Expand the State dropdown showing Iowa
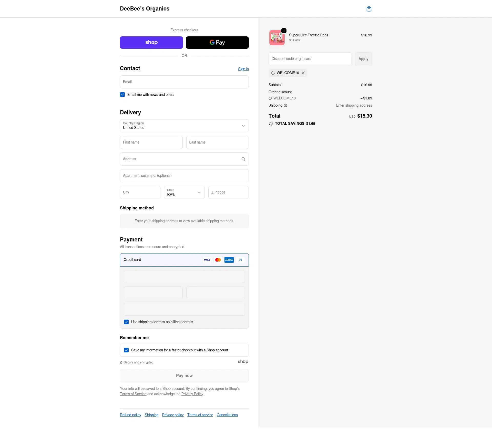This screenshot has height=448, width=492. click(x=184, y=192)
